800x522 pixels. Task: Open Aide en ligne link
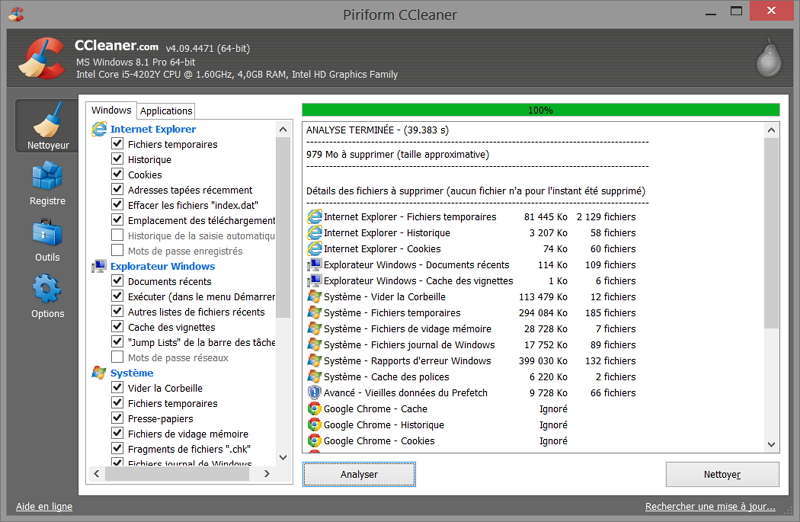point(44,507)
